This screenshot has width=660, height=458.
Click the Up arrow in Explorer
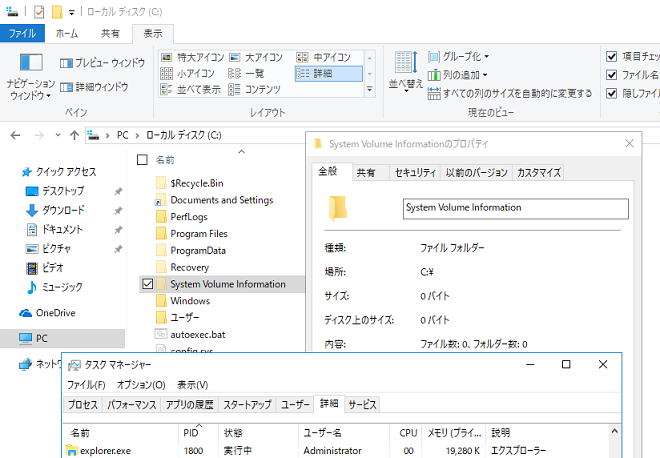point(75,135)
